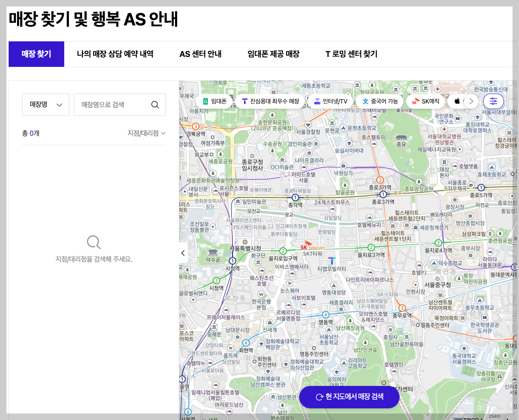519x420 pixels.
Task: Click the 덕수궁 label on map
Action: coord(213,260)
